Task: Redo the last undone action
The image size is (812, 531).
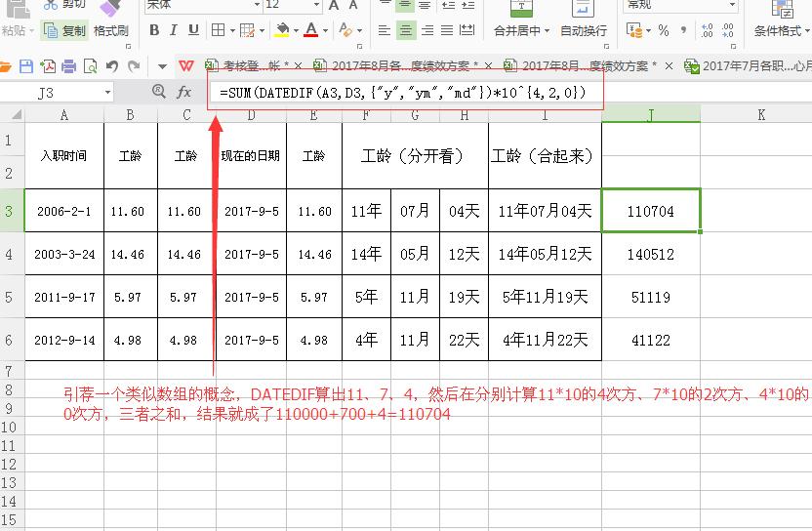Action: click(x=134, y=66)
